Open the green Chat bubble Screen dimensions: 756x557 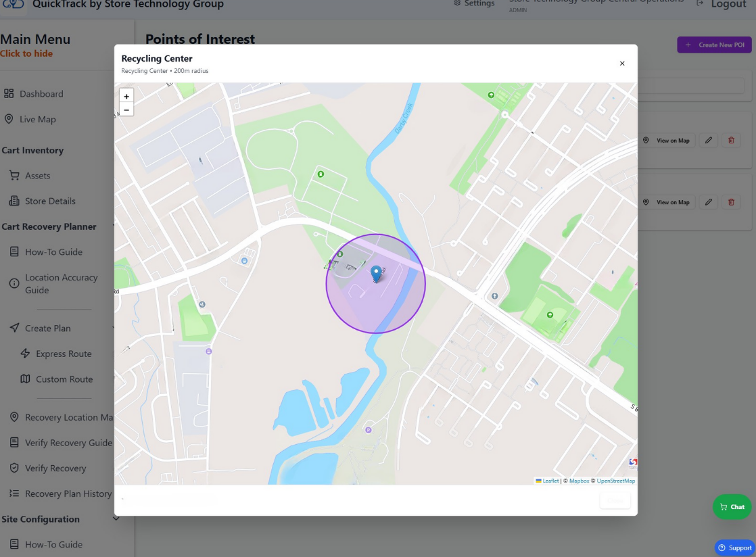[732, 506]
